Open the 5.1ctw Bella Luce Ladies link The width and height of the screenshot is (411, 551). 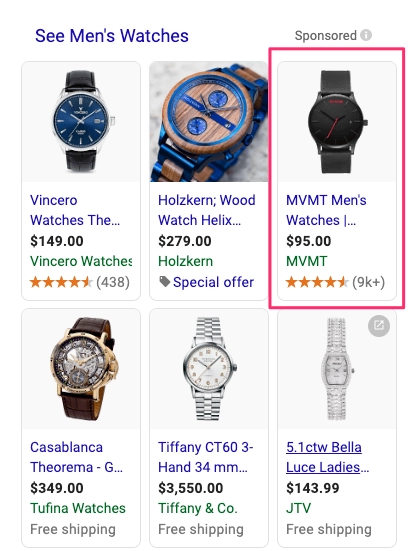click(x=327, y=457)
